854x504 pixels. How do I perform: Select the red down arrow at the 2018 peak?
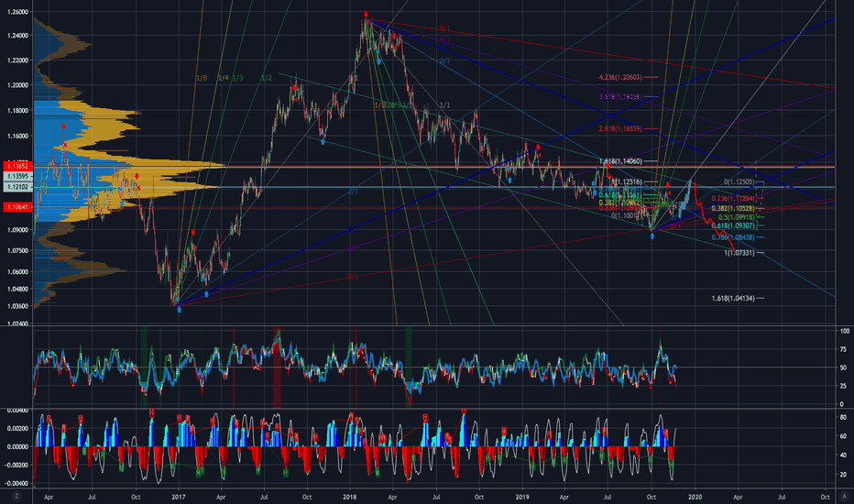(x=366, y=15)
